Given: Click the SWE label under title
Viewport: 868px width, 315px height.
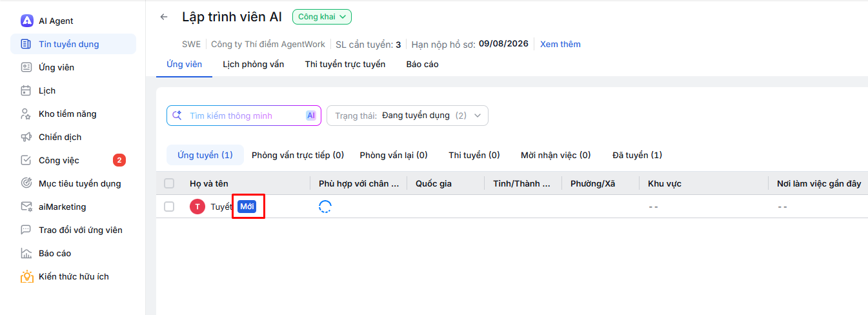Looking at the screenshot, I should point(191,44).
